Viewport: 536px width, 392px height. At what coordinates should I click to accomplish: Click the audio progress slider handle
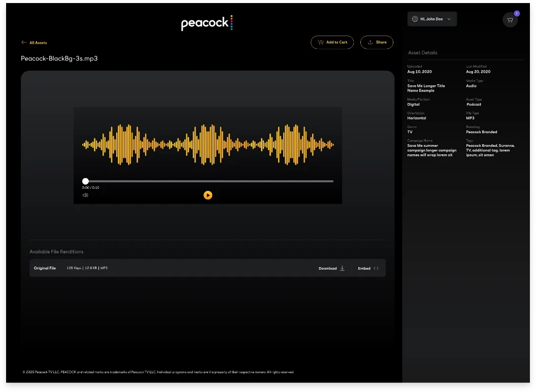pos(85,181)
